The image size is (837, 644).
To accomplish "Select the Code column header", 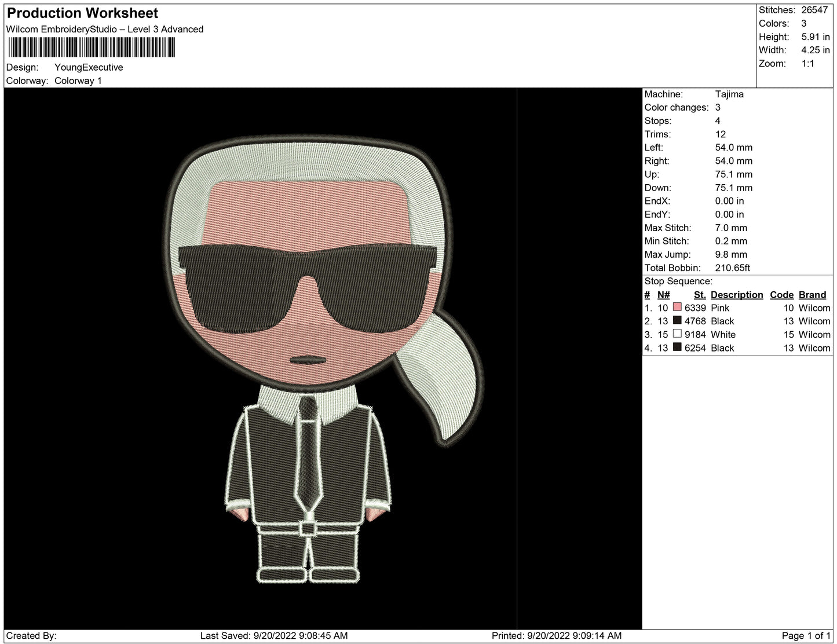I will (x=781, y=295).
